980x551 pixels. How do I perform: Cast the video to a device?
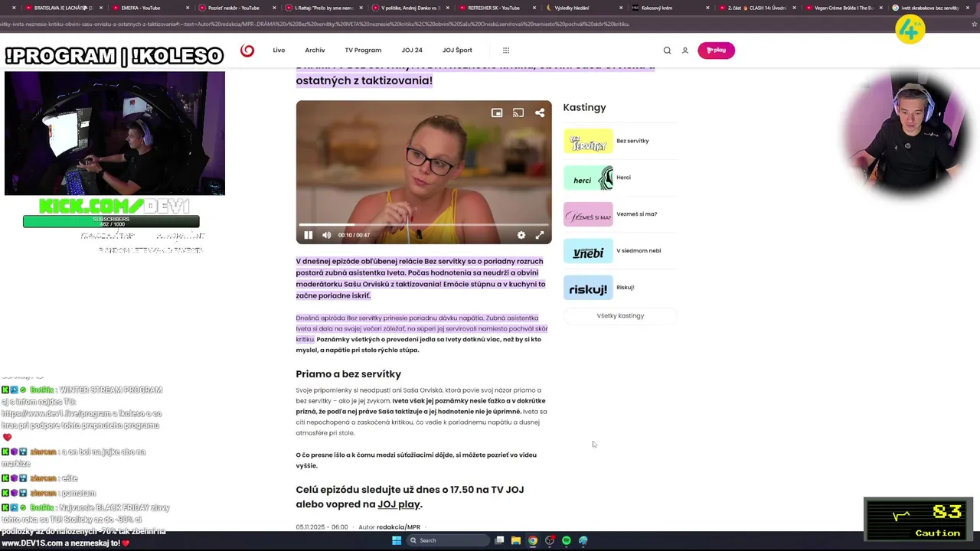[518, 112]
